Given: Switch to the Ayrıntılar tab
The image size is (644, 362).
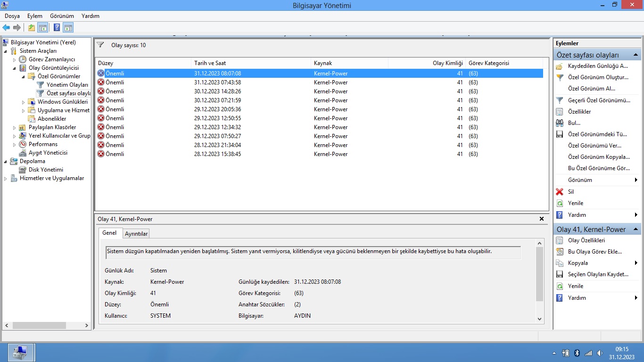Looking at the screenshot, I should coord(136,234).
